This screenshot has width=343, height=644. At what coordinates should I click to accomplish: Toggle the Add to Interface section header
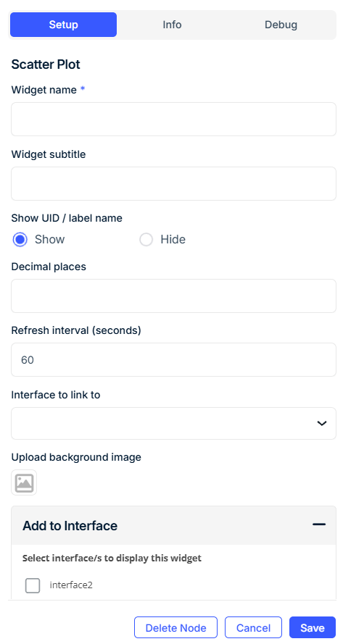tap(173, 525)
